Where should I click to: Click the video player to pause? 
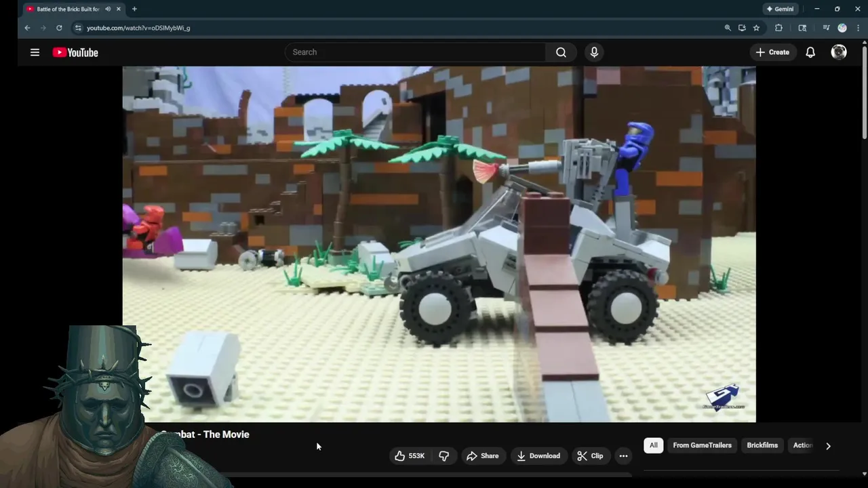pos(439,244)
